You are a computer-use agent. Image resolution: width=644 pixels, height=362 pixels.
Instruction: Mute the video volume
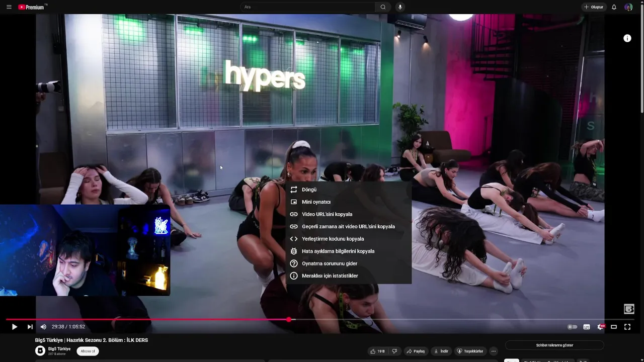[x=43, y=327]
